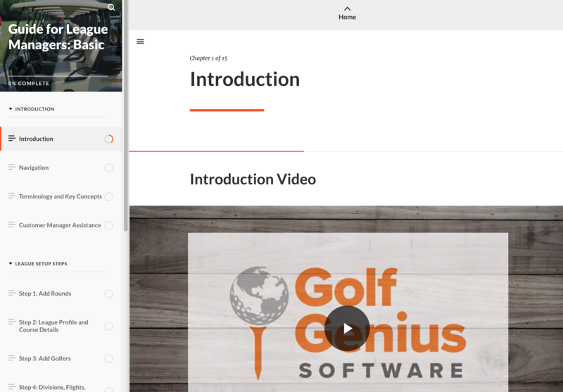Click lines icon left of Terminology and Key Concepts
Viewport: 563px width, 392px height.
click(x=11, y=196)
